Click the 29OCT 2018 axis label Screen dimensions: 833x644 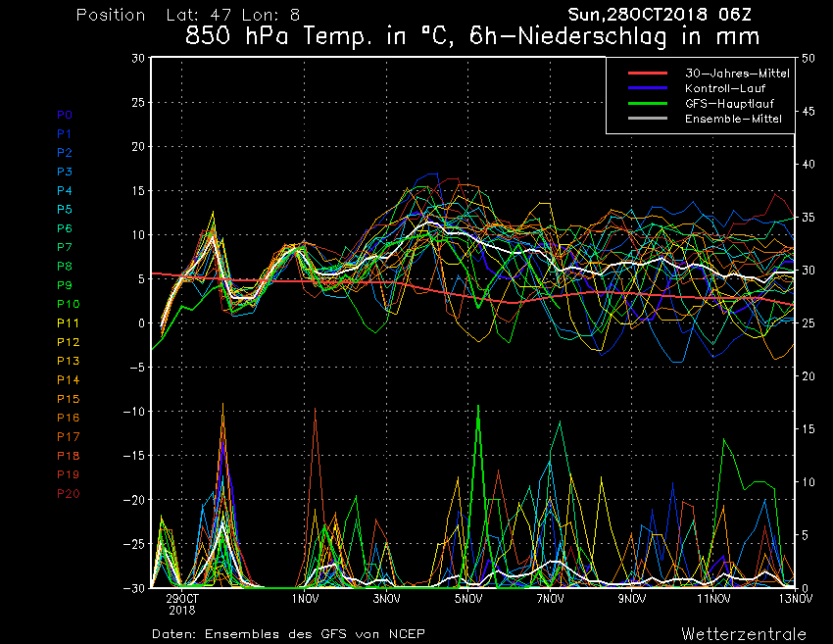[x=182, y=604]
